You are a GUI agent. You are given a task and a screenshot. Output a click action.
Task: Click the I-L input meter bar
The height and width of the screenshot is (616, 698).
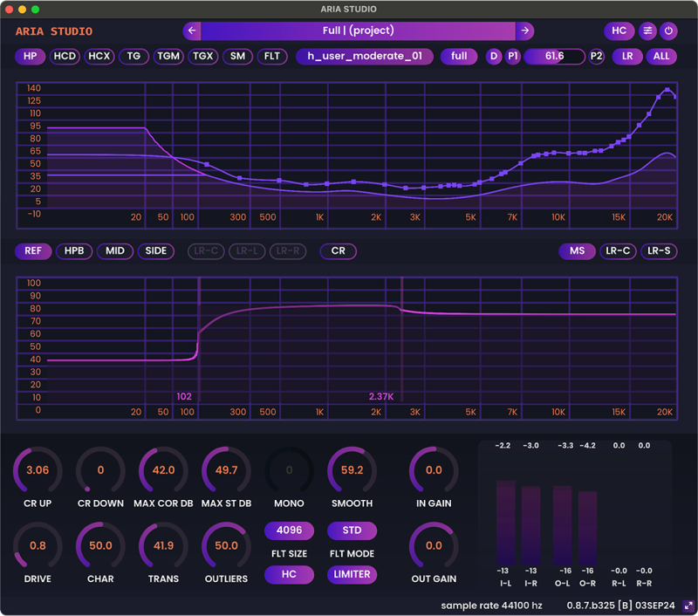(x=506, y=523)
